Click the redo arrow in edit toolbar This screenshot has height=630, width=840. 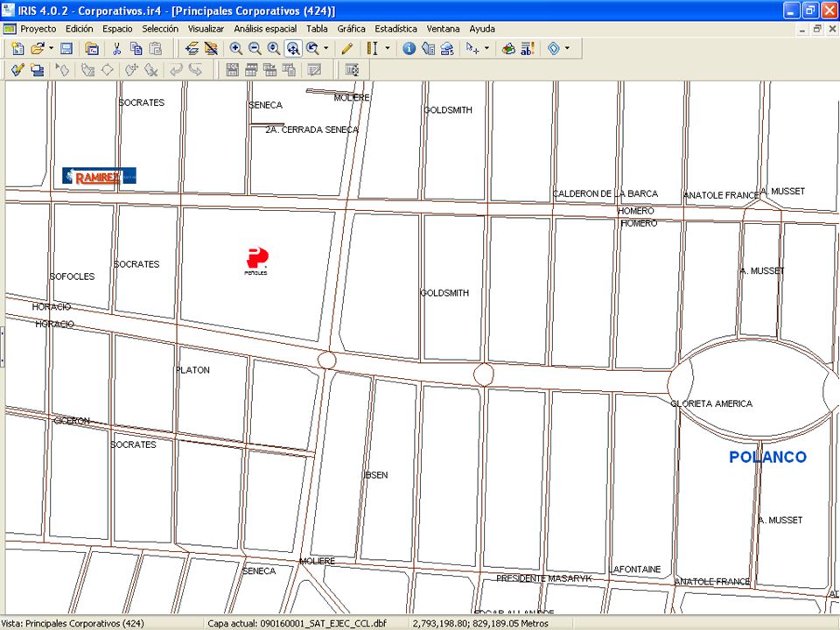(x=195, y=70)
